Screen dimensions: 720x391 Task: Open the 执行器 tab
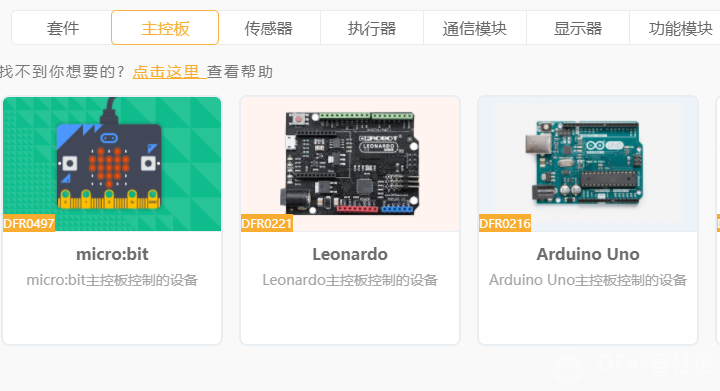click(x=372, y=28)
